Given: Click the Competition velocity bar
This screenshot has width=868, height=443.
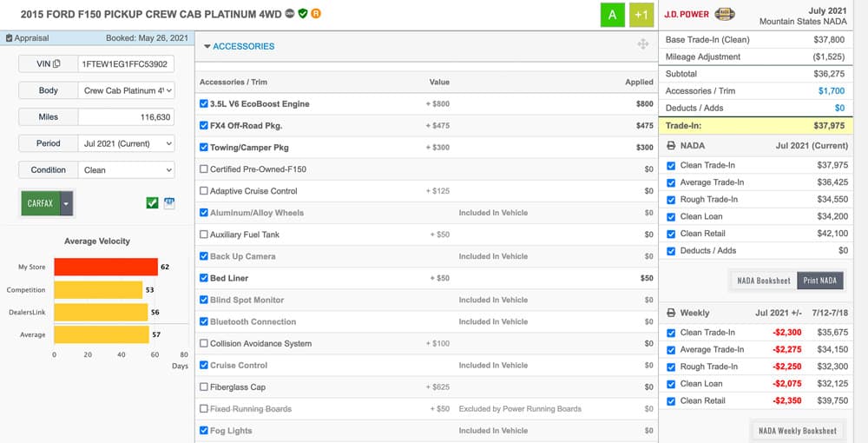Looking at the screenshot, I should [98, 289].
